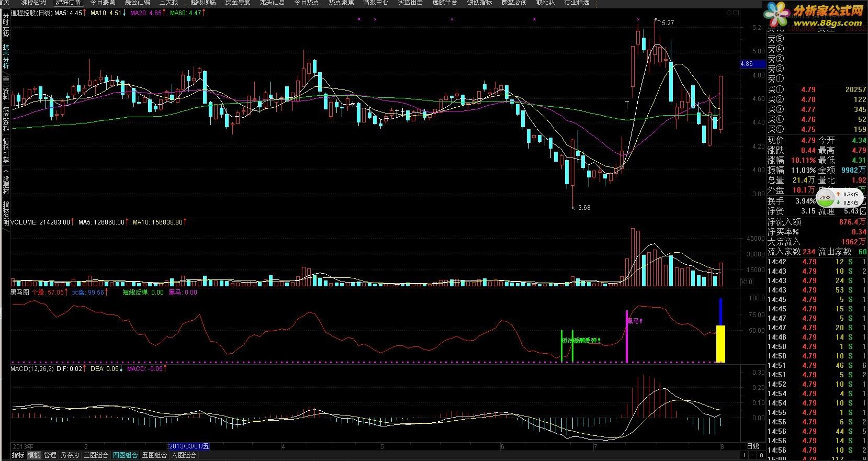
Task: Click the 大宗流入 value 1962万
Action: [x=854, y=242]
